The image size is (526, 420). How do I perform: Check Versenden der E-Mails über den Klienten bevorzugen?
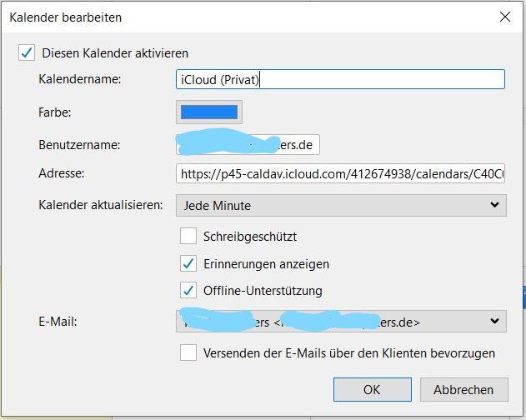(x=188, y=352)
